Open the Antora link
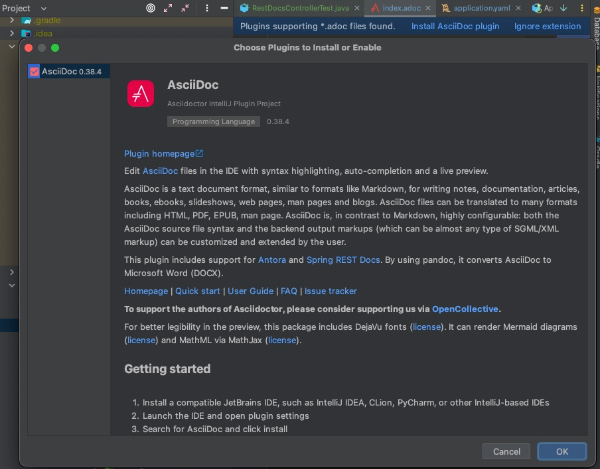Viewport: 600px width, 469px height. 272,260
